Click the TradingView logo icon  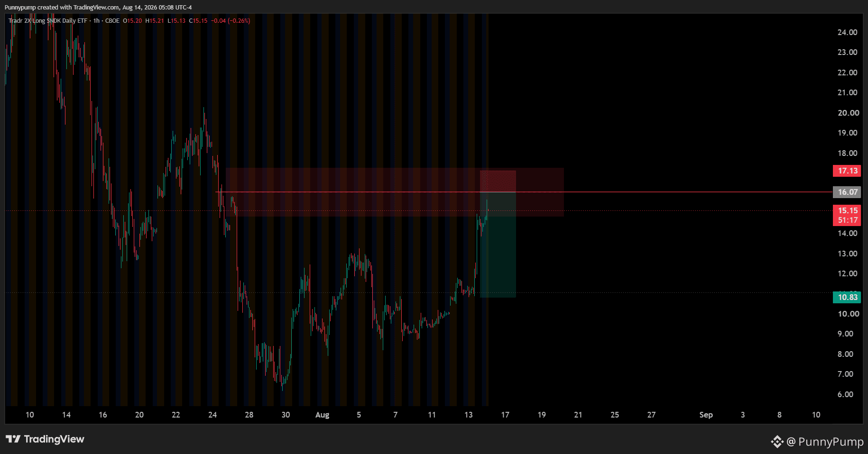point(13,439)
